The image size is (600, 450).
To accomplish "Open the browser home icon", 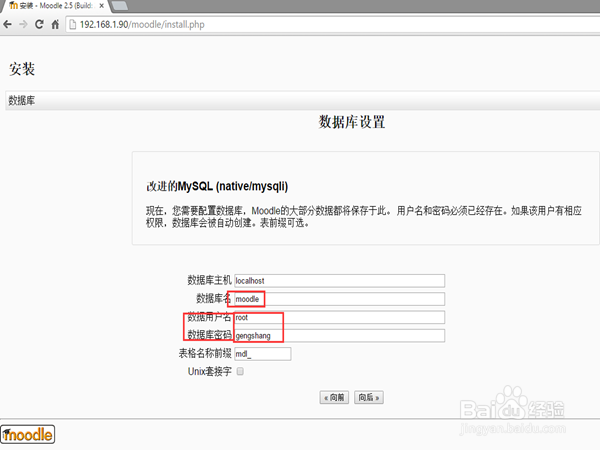I will (55, 24).
